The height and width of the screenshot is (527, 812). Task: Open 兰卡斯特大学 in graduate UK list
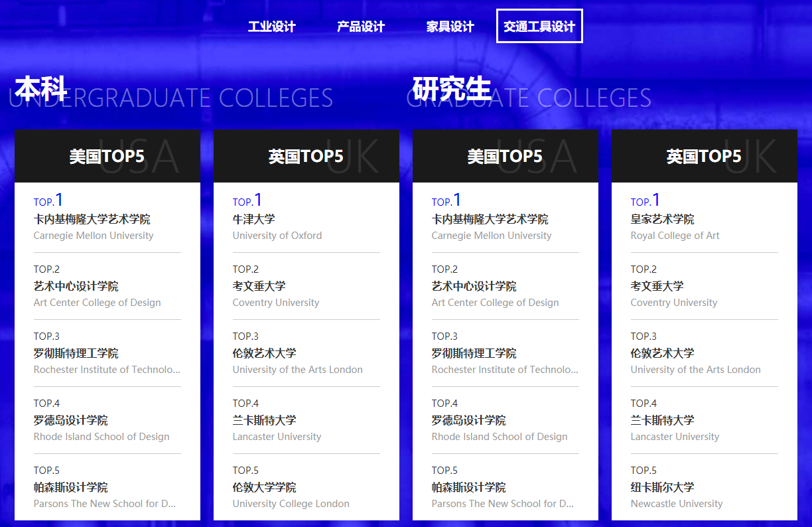click(x=663, y=420)
